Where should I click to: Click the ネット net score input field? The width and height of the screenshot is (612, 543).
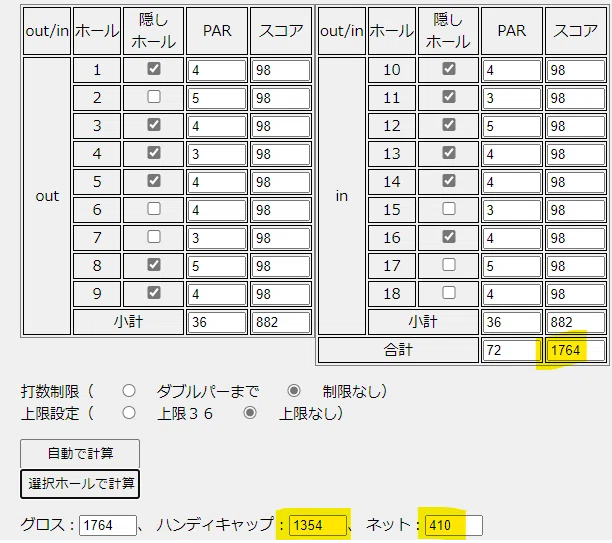tap(454, 525)
